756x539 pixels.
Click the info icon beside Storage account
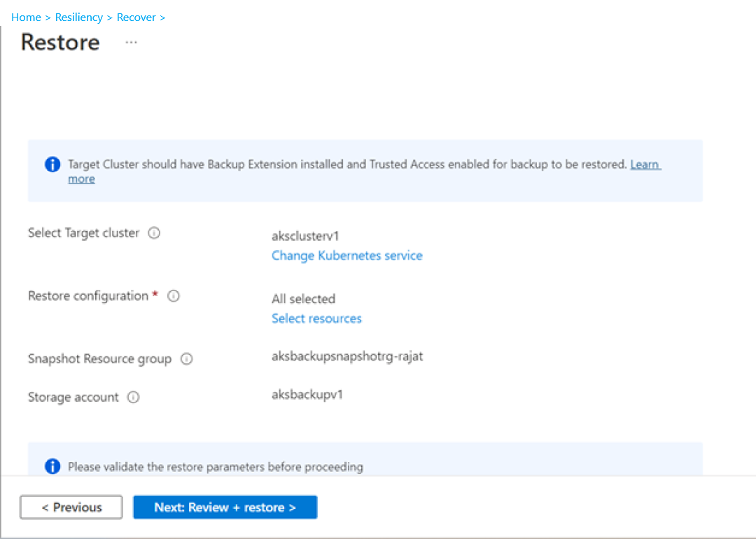(133, 397)
